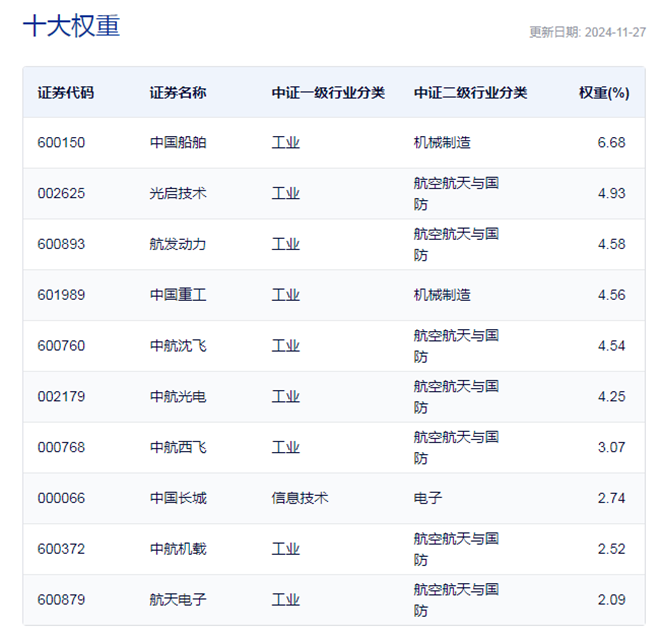This screenshot has width=660, height=633.
Task: Click the 证券名称 column header
Action: pos(178,93)
